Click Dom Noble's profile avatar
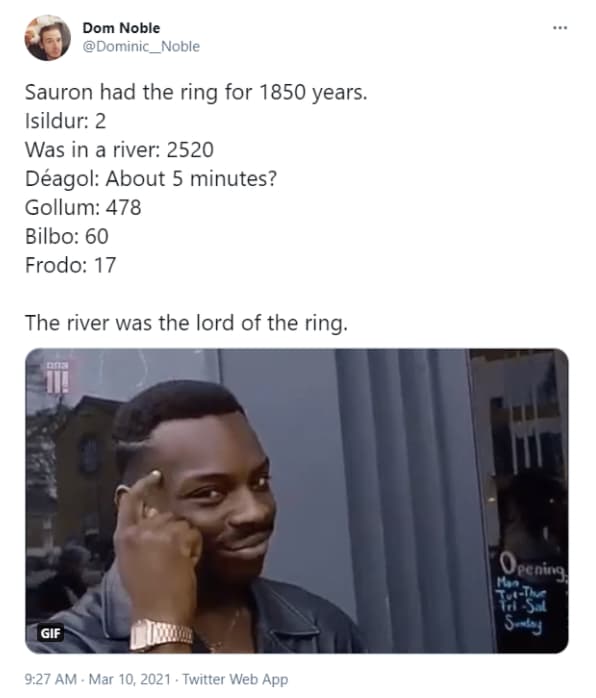Image resolution: width=596 pixels, height=698 pixels. [x=48, y=37]
